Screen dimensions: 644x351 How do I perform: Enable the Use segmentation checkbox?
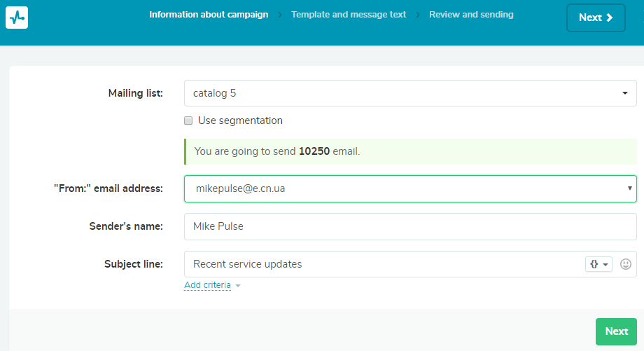coord(188,121)
